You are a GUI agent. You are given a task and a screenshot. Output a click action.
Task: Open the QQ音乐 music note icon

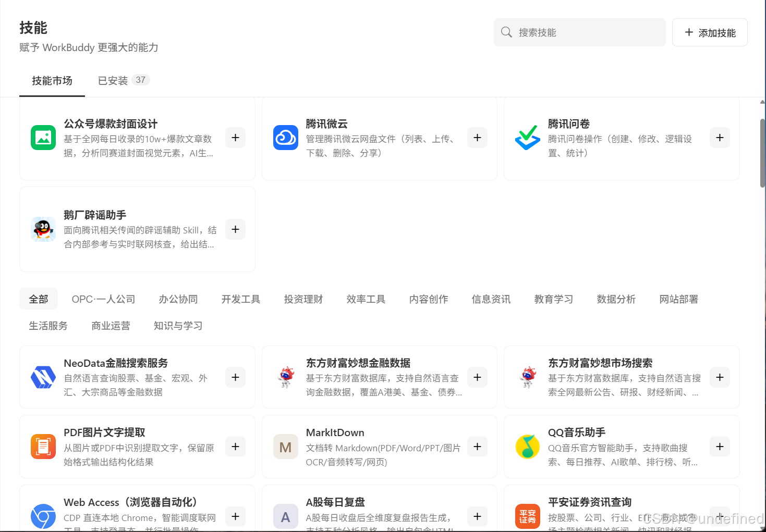point(528,447)
